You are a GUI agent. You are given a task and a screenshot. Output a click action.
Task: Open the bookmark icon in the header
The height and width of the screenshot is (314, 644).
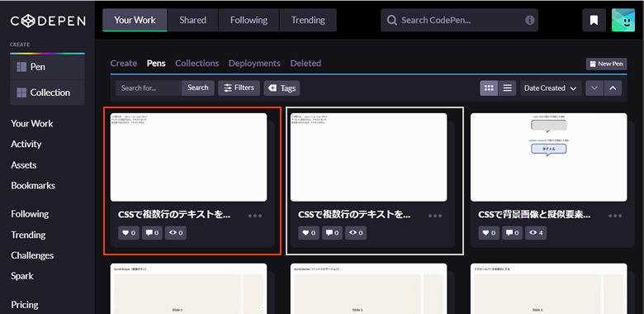594,20
